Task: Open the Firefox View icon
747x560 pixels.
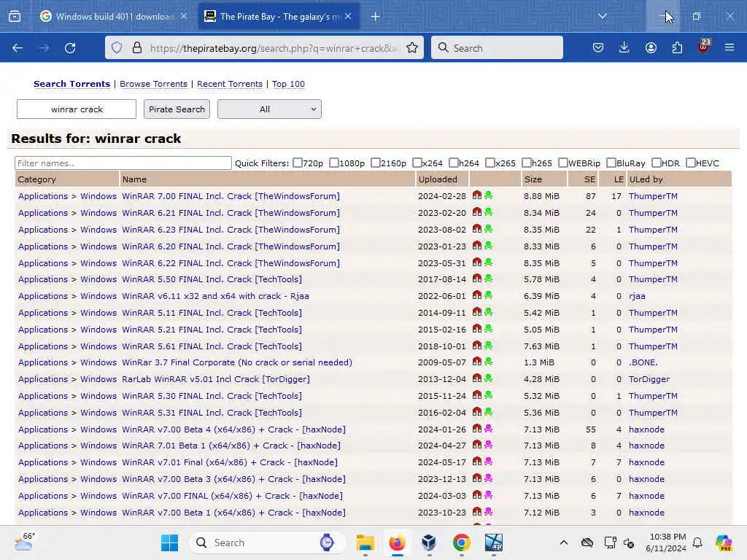Action: [15, 17]
